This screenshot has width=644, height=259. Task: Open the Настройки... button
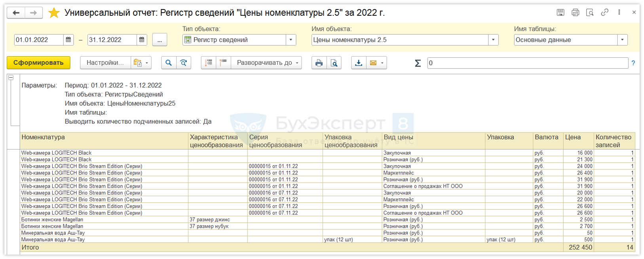[x=105, y=63]
